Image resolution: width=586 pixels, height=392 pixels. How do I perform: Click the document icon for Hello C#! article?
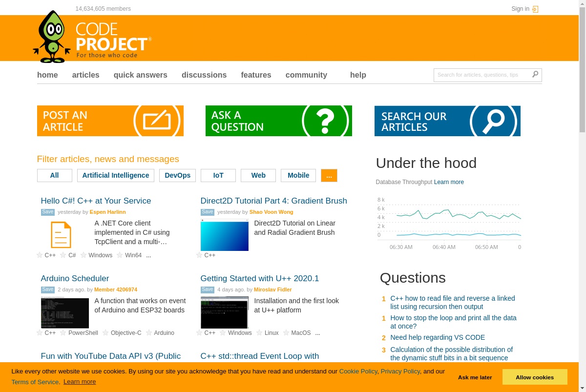click(x=61, y=235)
